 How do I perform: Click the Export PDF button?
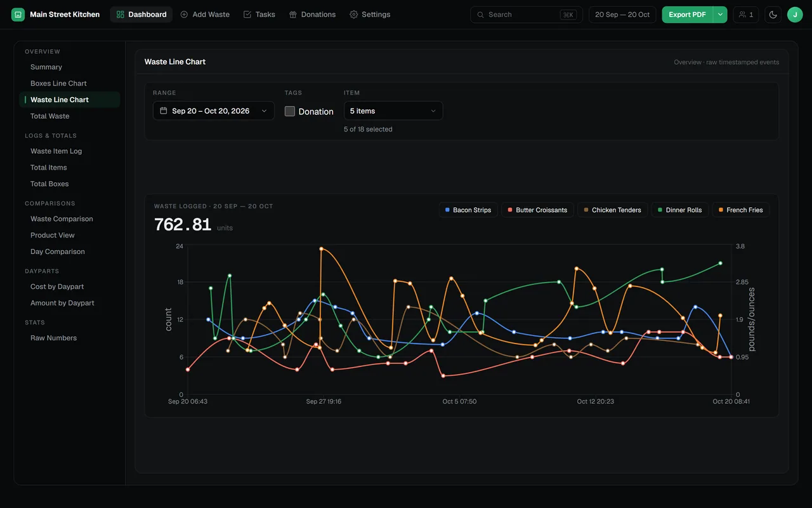pos(687,15)
